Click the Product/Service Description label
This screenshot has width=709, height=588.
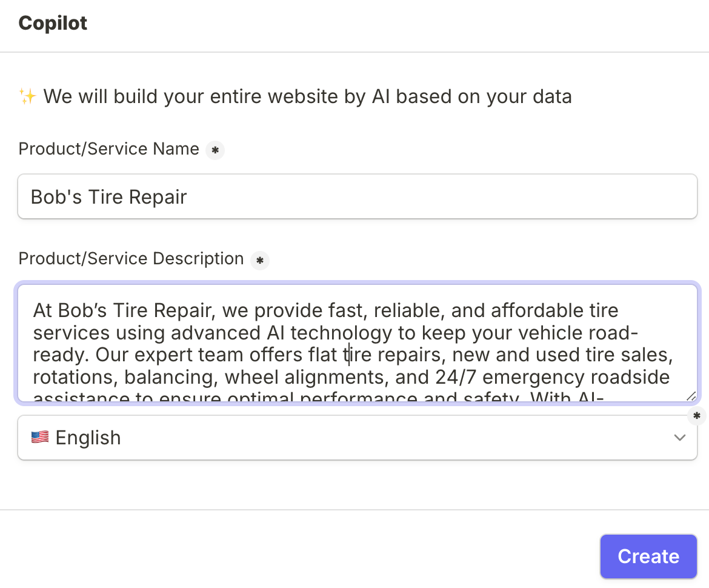[x=131, y=259]
